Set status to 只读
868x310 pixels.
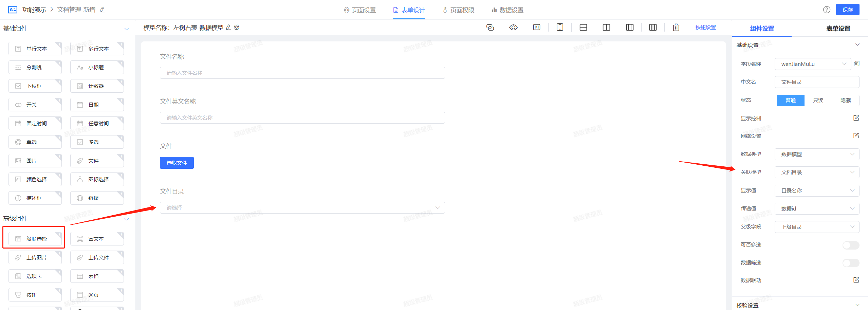pos(818,101)
